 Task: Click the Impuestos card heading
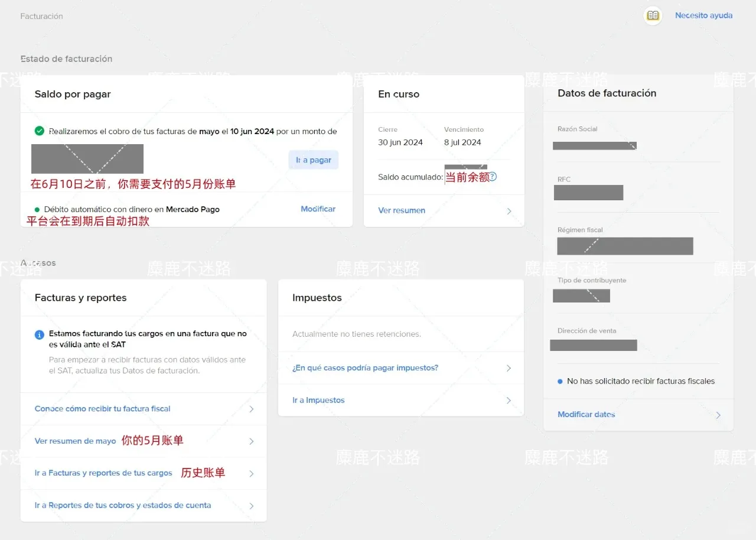(x=317, y=298)
